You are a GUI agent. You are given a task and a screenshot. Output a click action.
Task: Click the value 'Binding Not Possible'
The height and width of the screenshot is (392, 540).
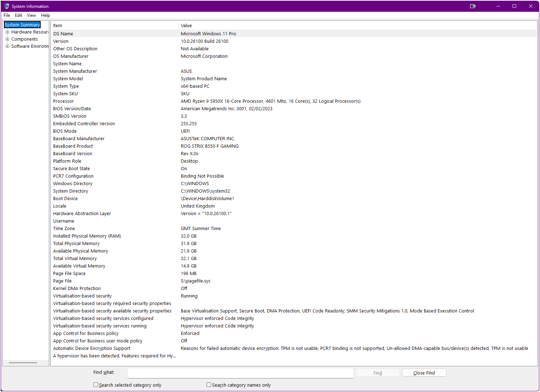click(x=202, y=176)
